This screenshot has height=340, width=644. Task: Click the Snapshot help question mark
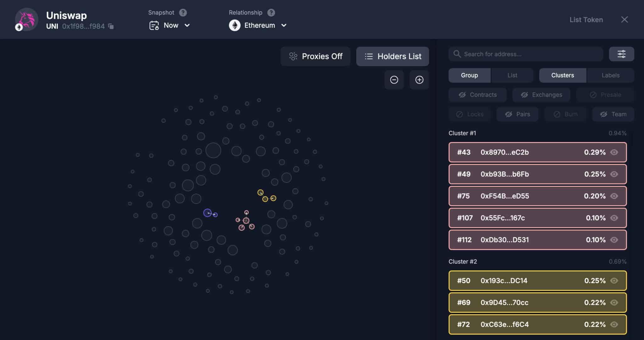point(183,13)
